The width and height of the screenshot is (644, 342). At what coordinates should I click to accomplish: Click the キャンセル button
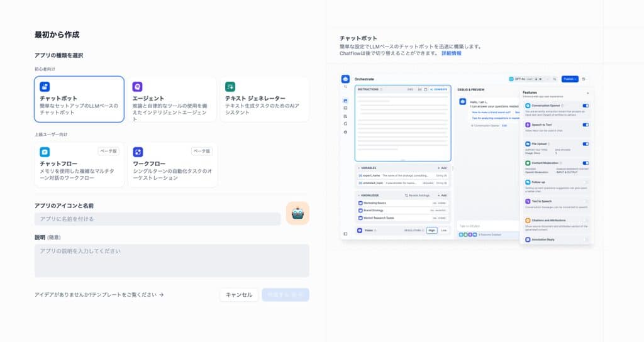tap(239, 295)
